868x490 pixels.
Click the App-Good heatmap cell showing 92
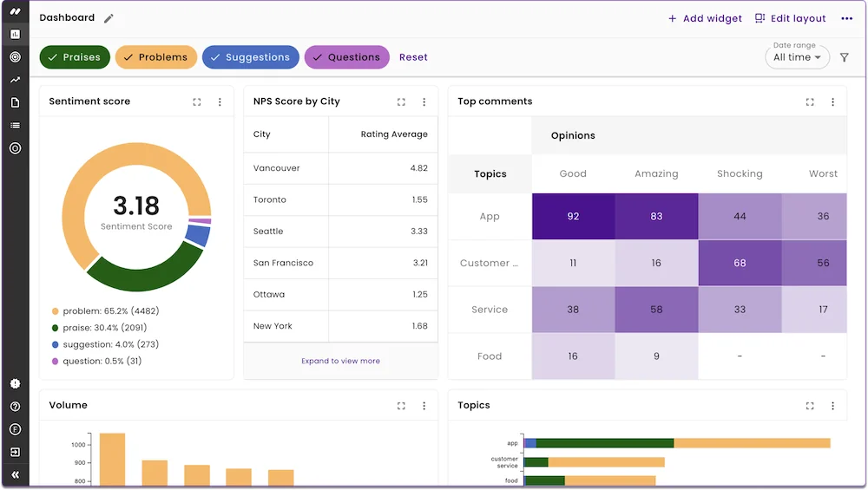pos(573,216)
